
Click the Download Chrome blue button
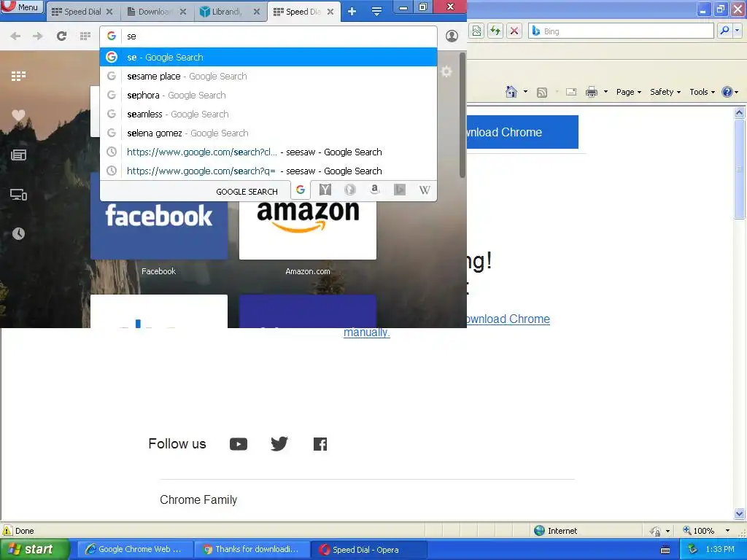(522, 132)
